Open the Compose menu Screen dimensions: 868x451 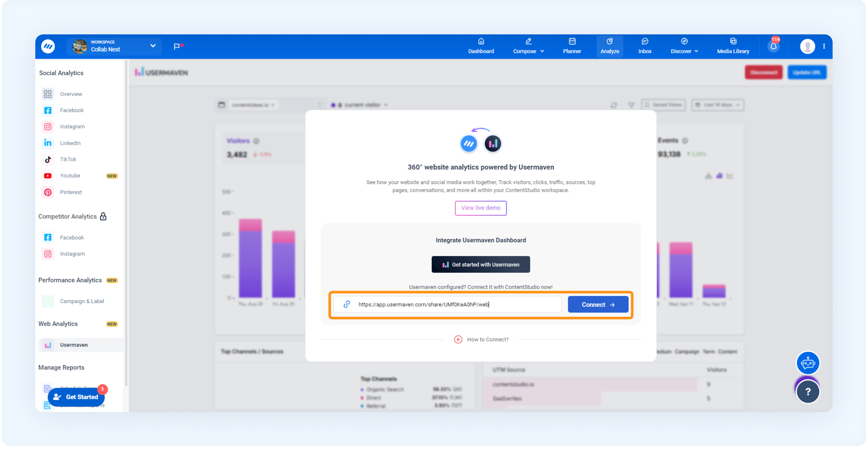click(x=528, y=46)
